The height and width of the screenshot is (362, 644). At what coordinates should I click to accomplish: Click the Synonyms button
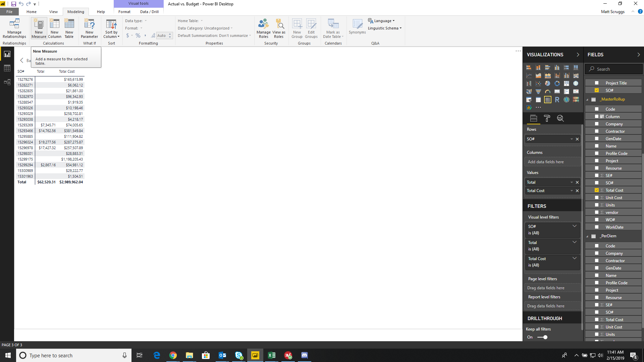357,27
